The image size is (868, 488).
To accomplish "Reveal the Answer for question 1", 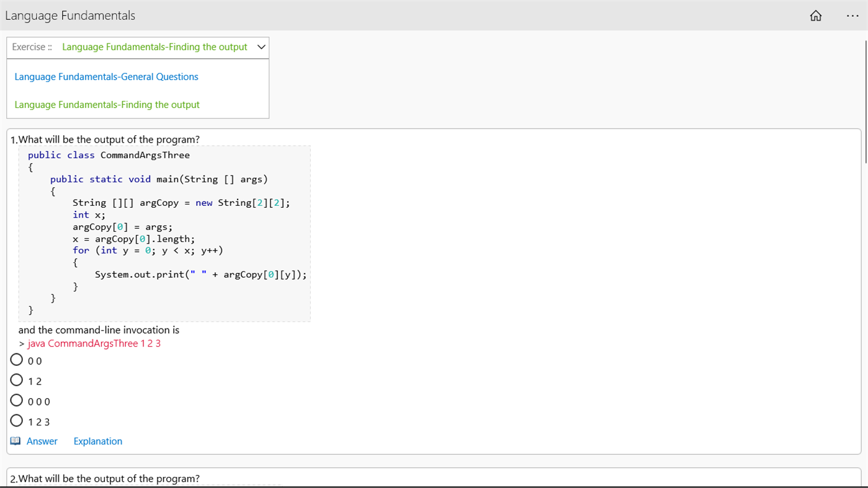I will point(42,441).
